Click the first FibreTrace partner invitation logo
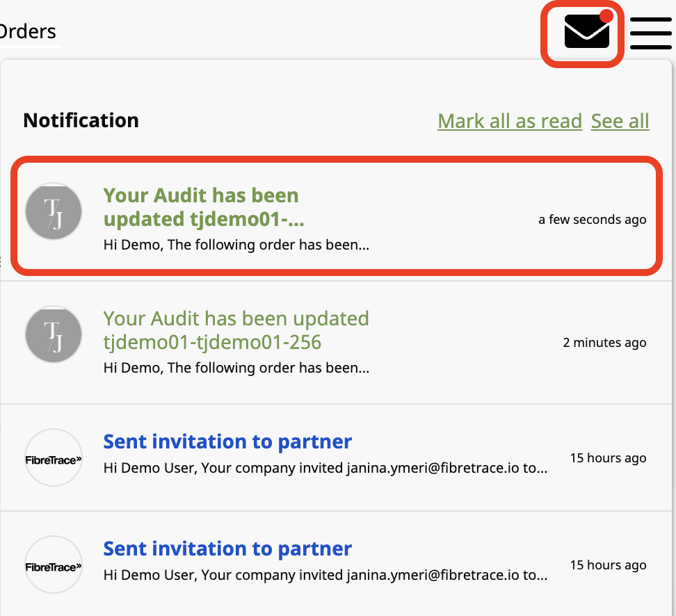This screenshot has width=676, height=616. [54, 457]
